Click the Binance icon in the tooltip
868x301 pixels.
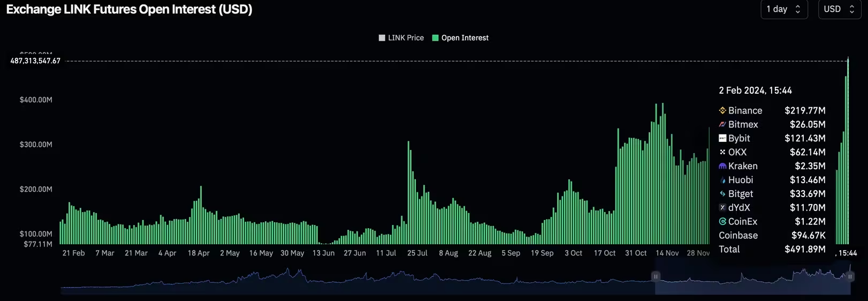pyautogui.click(x=722, y=110)
